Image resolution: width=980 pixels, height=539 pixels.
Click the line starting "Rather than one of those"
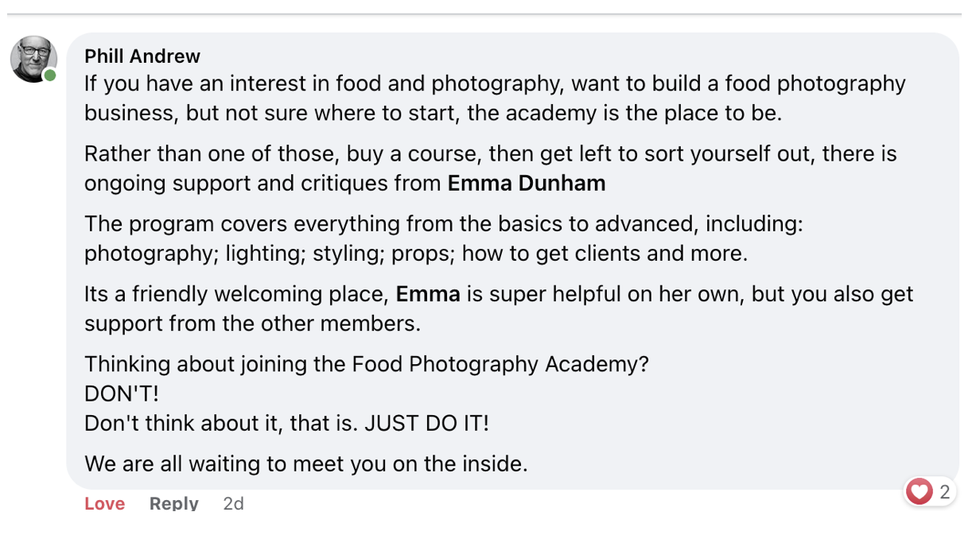click(x=490, y=153)
